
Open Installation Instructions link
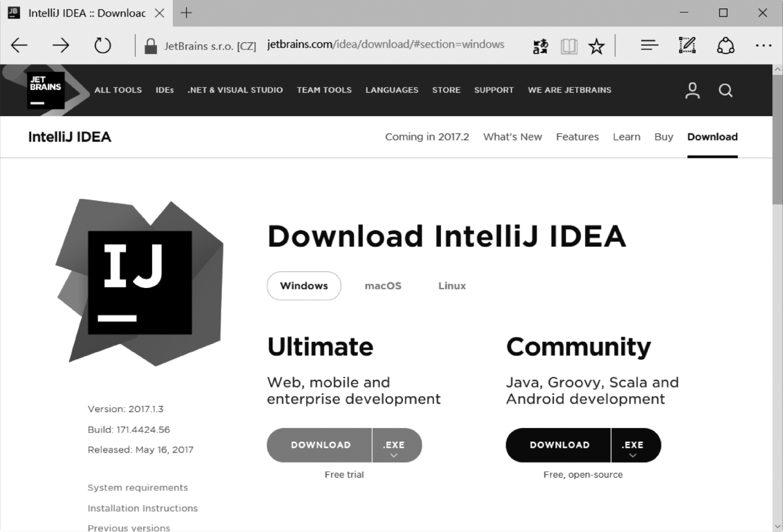(143, 508)
